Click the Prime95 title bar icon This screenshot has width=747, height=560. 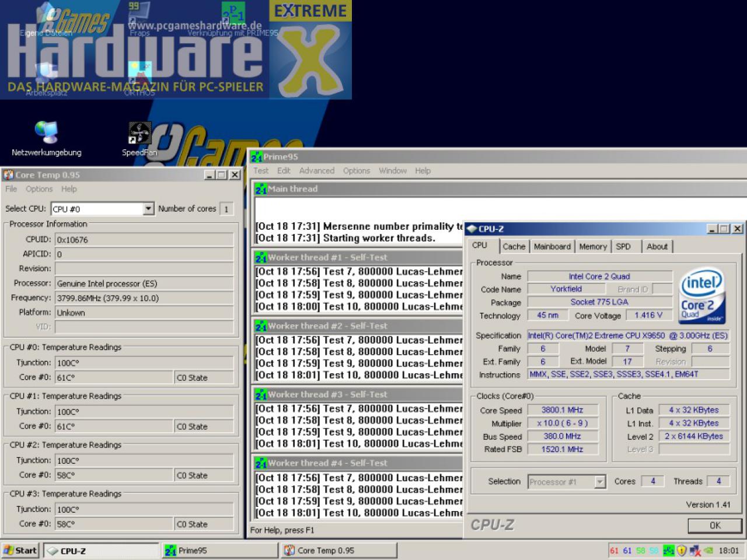click(x=256, y=156)
